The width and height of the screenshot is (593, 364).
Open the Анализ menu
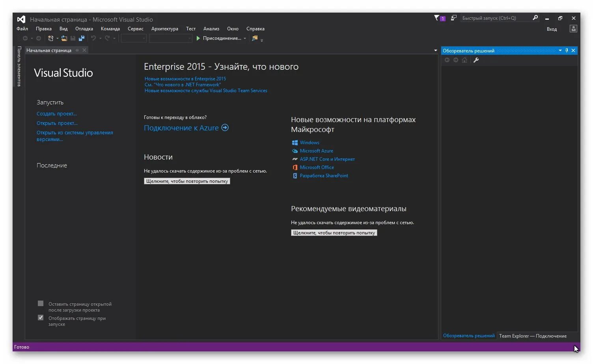pyautogui.click(x=211, y=29)
